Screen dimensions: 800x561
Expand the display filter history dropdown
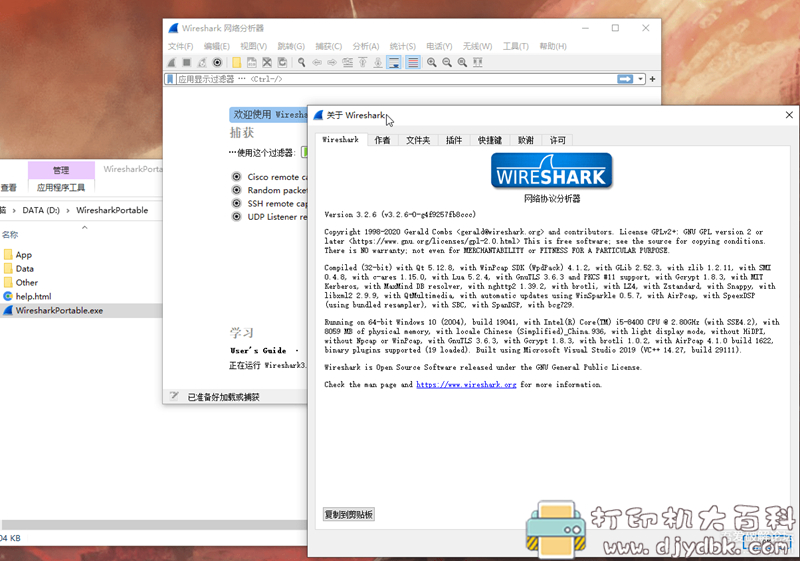click(640, 79)
